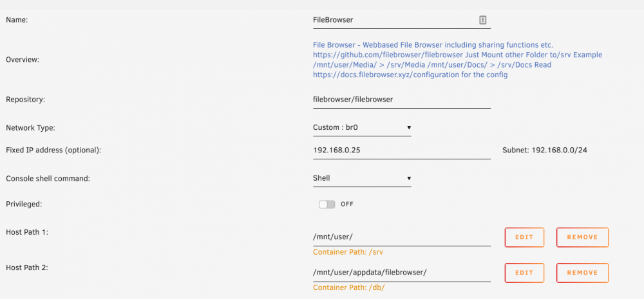Click the 'Container Path: /srv' text

click(x=348, y=252)
